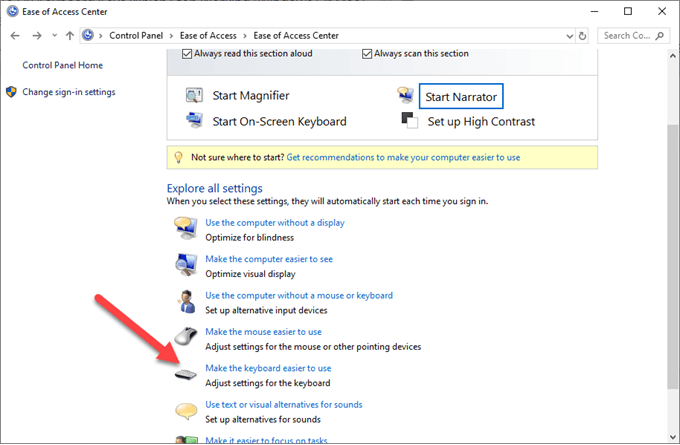Click the monitor icon for computer without display
Image resolution: width=680 pixels, height=445 pixels.
186,228
